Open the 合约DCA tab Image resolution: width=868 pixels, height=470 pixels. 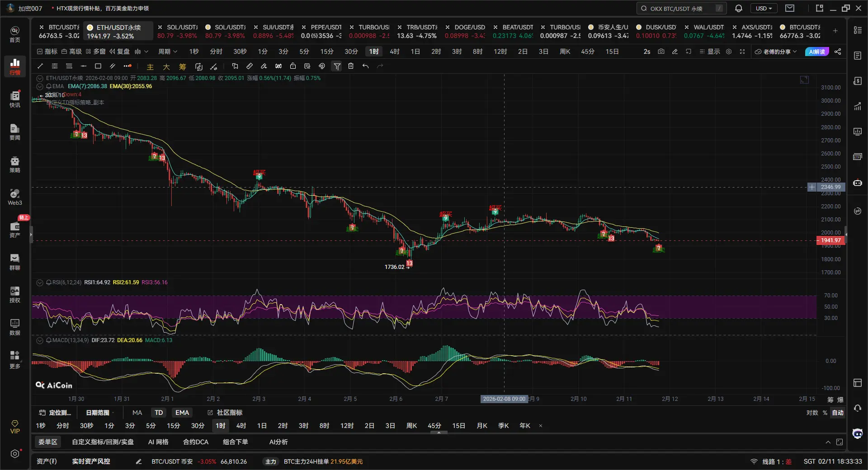[195, 442]
